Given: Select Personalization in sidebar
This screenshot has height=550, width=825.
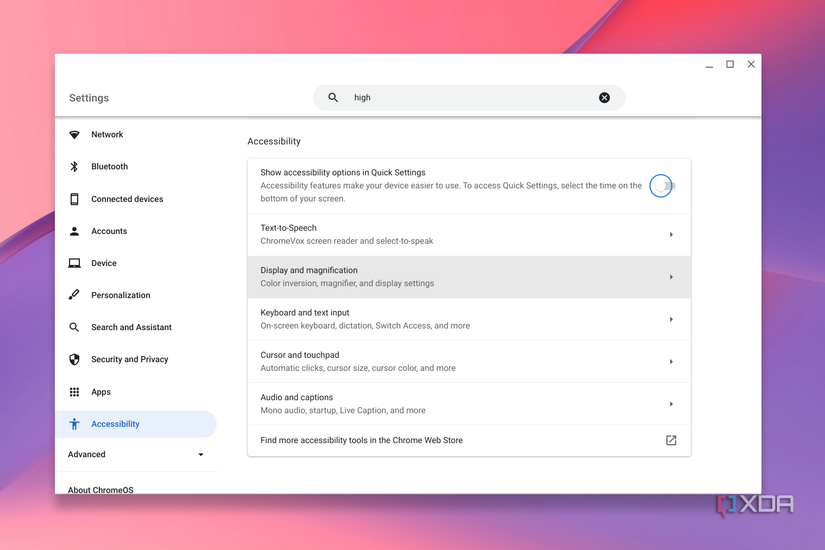Looking at the screenshot, I should click(x=120, y=295).
